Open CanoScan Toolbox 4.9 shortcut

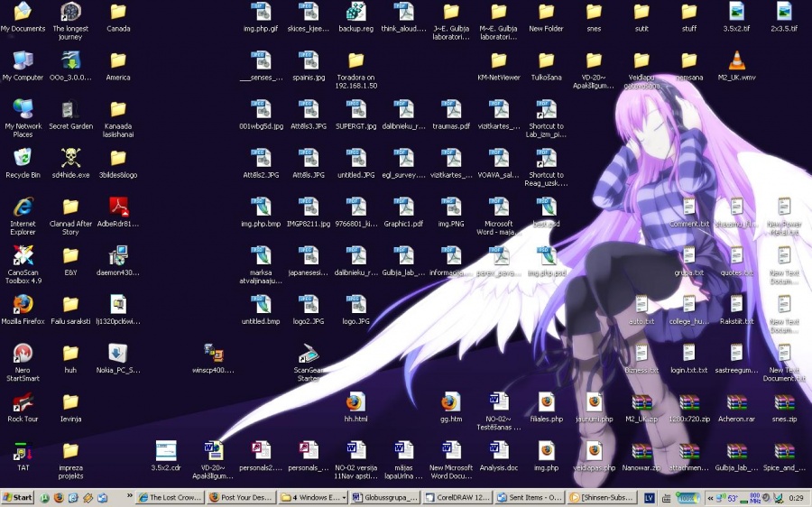(x=23, y=264)
